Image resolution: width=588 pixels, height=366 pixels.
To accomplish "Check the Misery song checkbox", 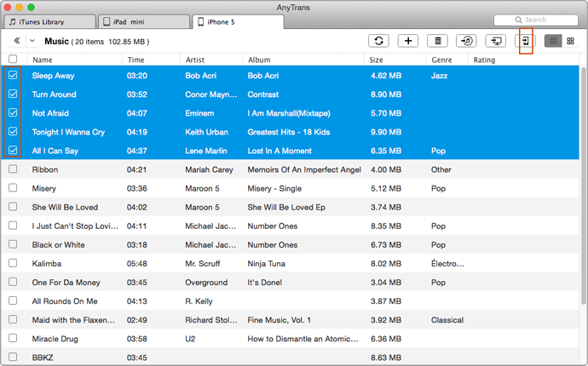I will coord(13,187).
